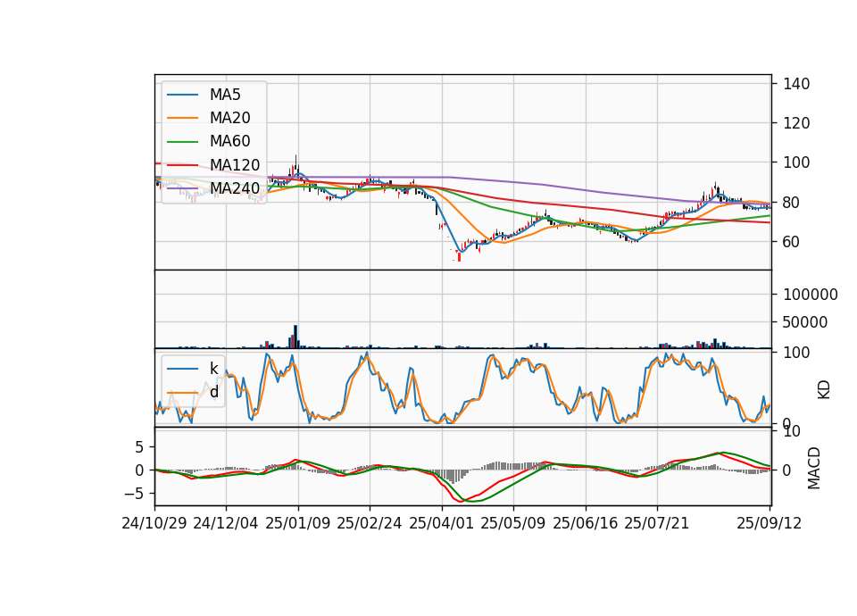The height and width of the screenshot is (616, 857).
Task: Click the MA240 legend label
Action: (235, 188)
